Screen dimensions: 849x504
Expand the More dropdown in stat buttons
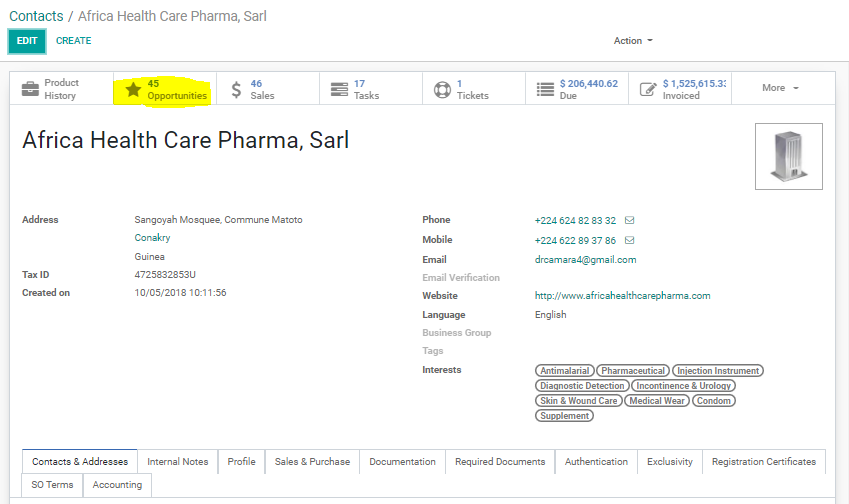click(x=780, y=88)
